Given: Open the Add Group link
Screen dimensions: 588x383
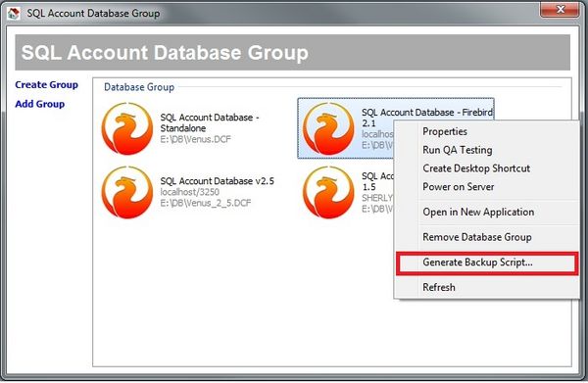Looking at the screenshot, I should (x=40, y=104).
